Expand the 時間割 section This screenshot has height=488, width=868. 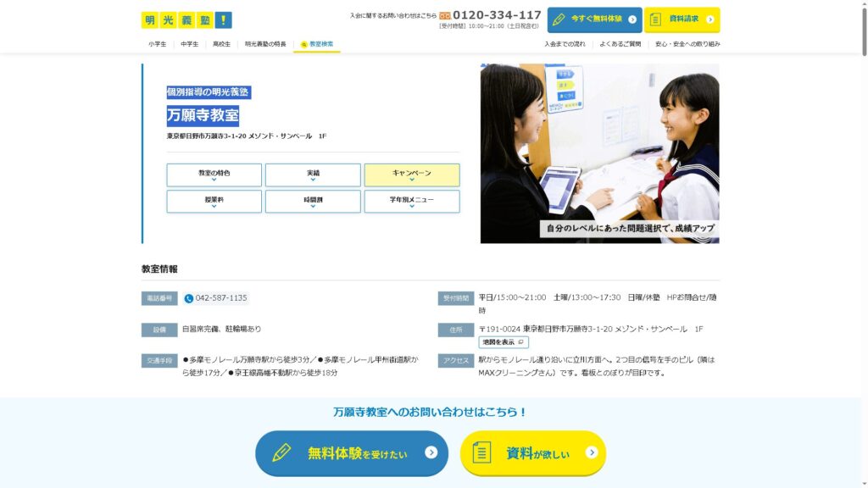[313, 202]
